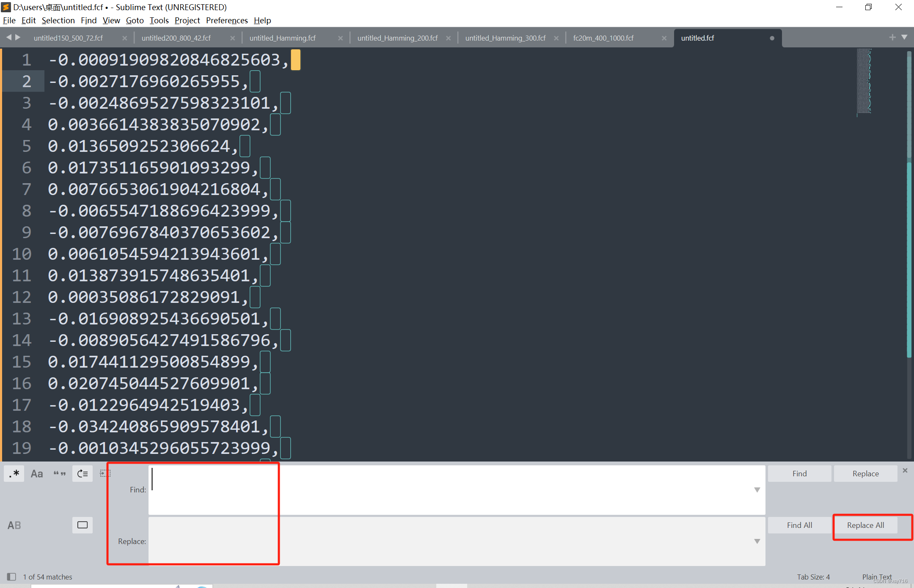
Task: Switch to fc20m_400_1000.fcf tab
Action: tap(603, 38)
